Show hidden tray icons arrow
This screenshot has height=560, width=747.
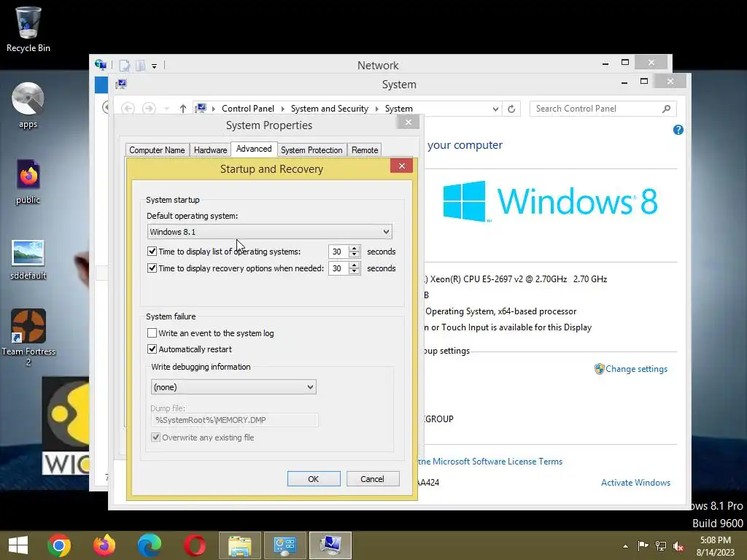625,546
